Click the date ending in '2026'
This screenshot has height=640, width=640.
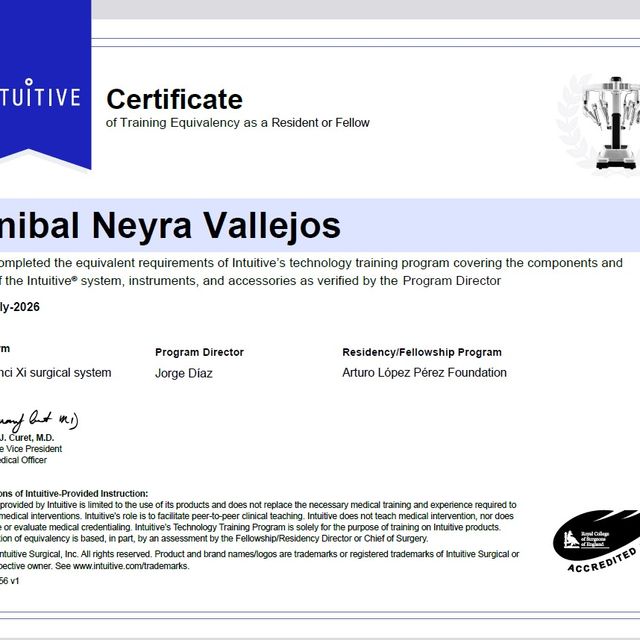click(20, 307)
